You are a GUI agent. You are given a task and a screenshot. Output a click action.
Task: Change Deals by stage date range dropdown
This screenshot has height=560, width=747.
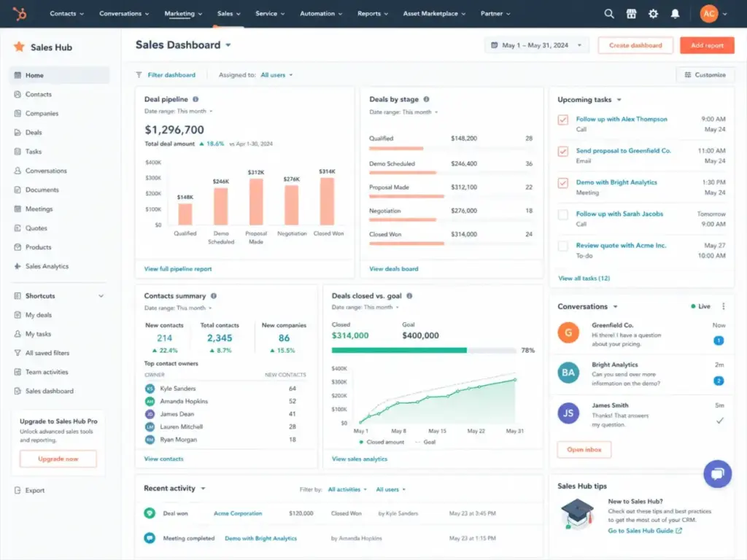coord(420,112)
